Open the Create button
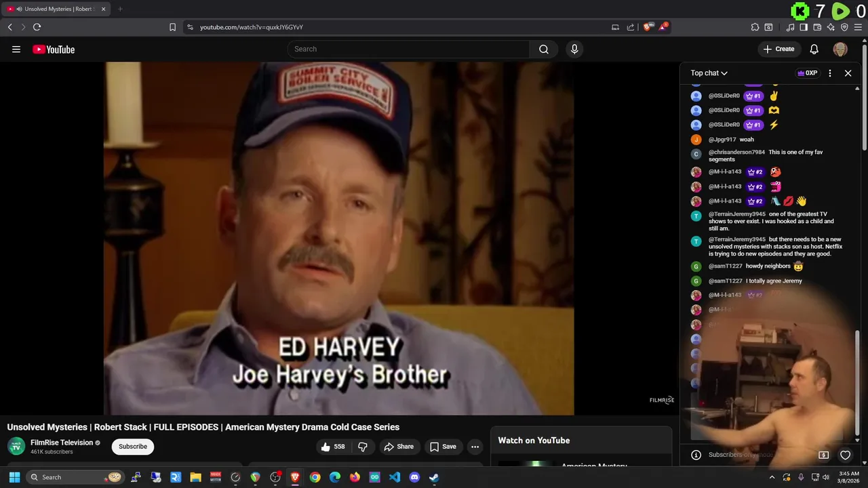Viewport: 868px width, 488px height. [778, 49]
